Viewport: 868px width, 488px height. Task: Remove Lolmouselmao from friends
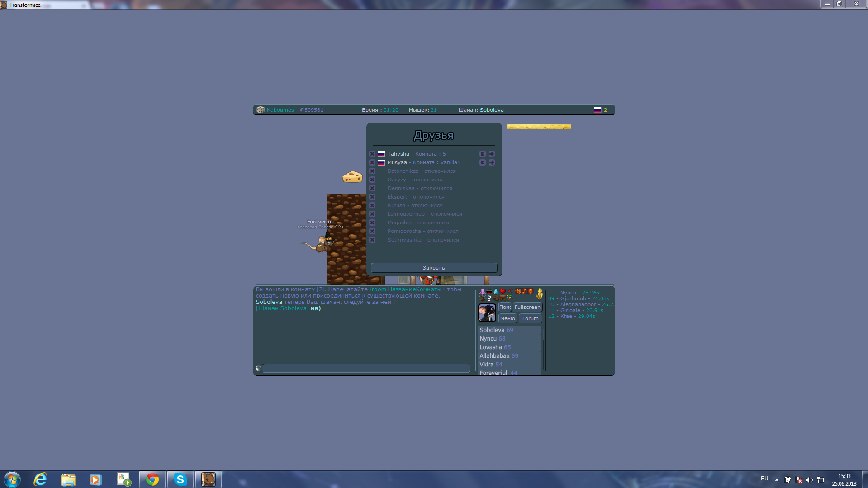click(x=372, y=214)
